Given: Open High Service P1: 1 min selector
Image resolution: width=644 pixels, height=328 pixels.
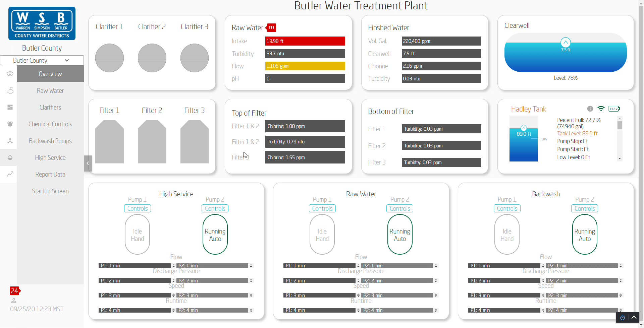Looking at the screenshot, I should click(137, 266).
